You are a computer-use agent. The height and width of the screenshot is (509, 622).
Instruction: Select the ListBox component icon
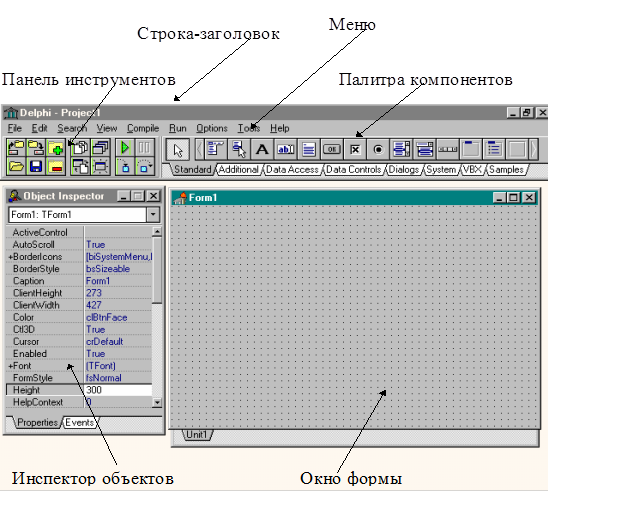click(x=401, y=150)
